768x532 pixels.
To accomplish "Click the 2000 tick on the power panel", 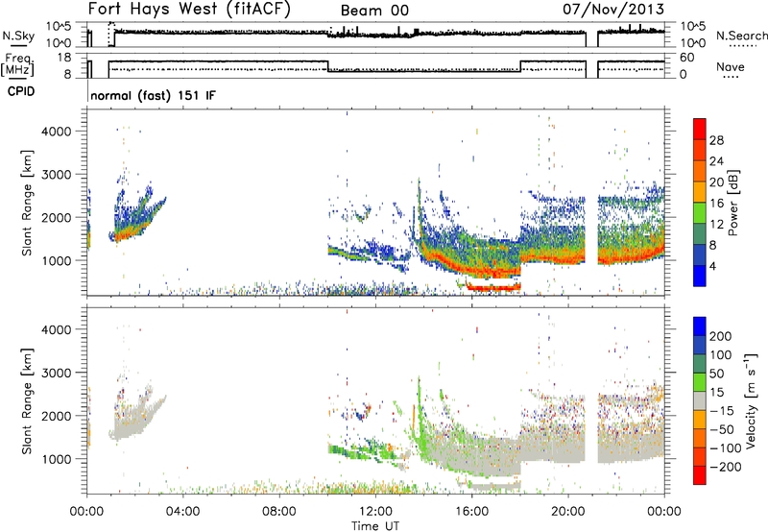I will point(57,217).
